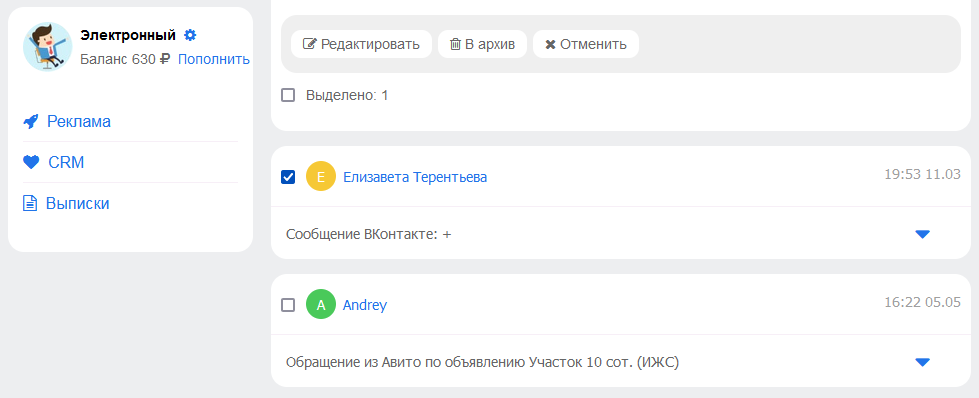Click the document icon beside Выписки
Viewport: 979px width, 398px height.
30,204
